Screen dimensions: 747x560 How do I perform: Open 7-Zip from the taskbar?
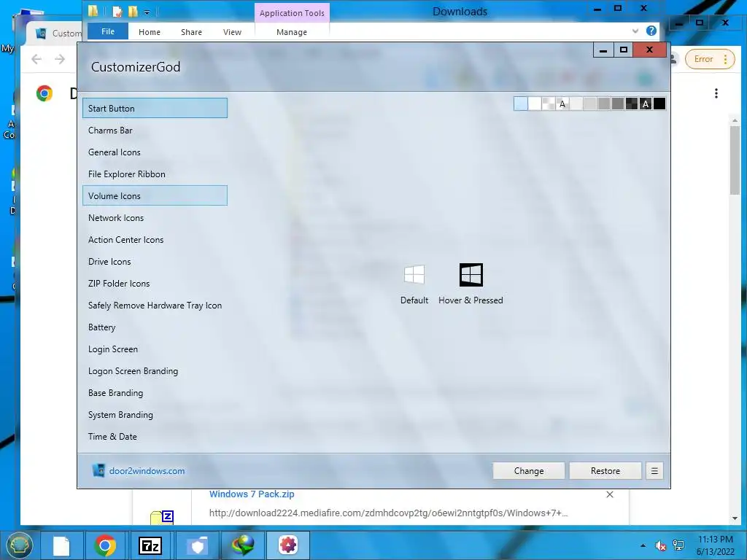(150, 545)
